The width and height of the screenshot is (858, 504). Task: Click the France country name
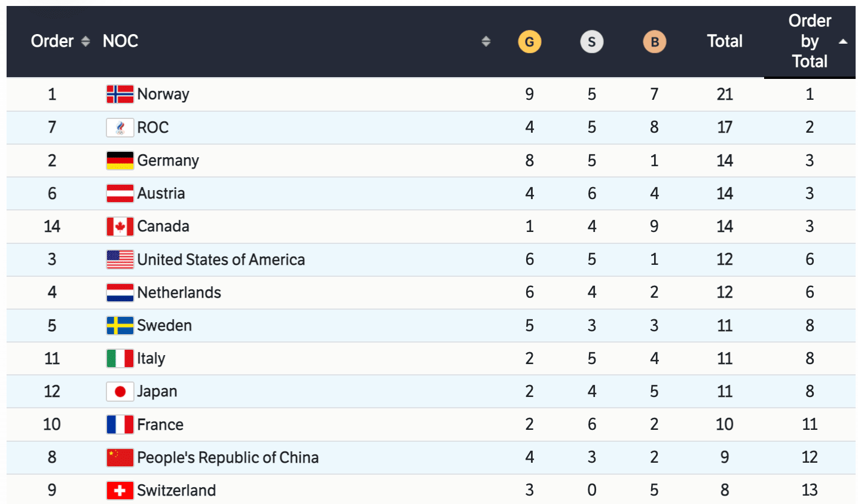(160, 424)
